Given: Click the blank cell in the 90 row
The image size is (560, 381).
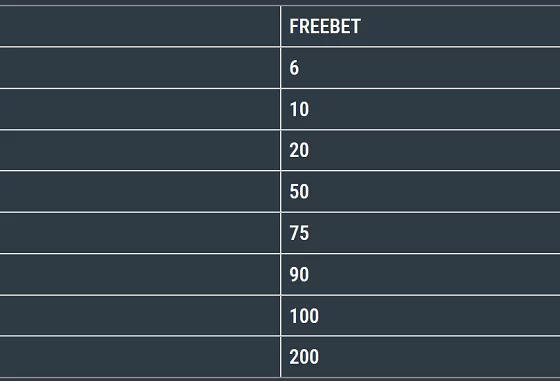Looking at the screenshot, I should click(x=140, y=275).
